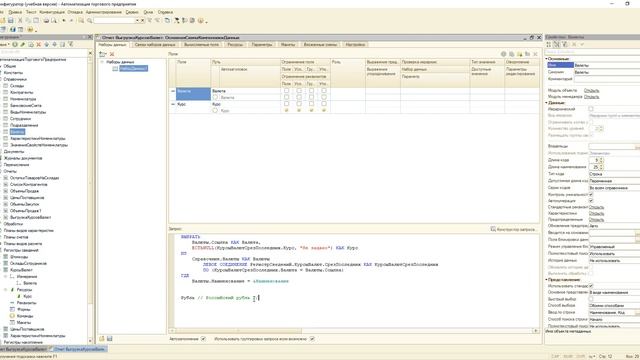Open the Конструктор запроса button
The image size is (640, 360).
pos(513,229)
